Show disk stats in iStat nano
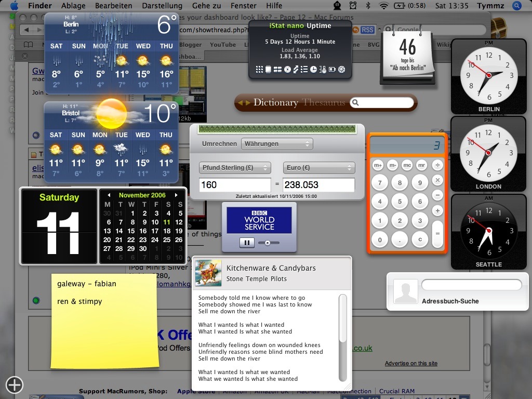Image resolution: width=532 pixels, height=399 pixels. pos(287,70)
